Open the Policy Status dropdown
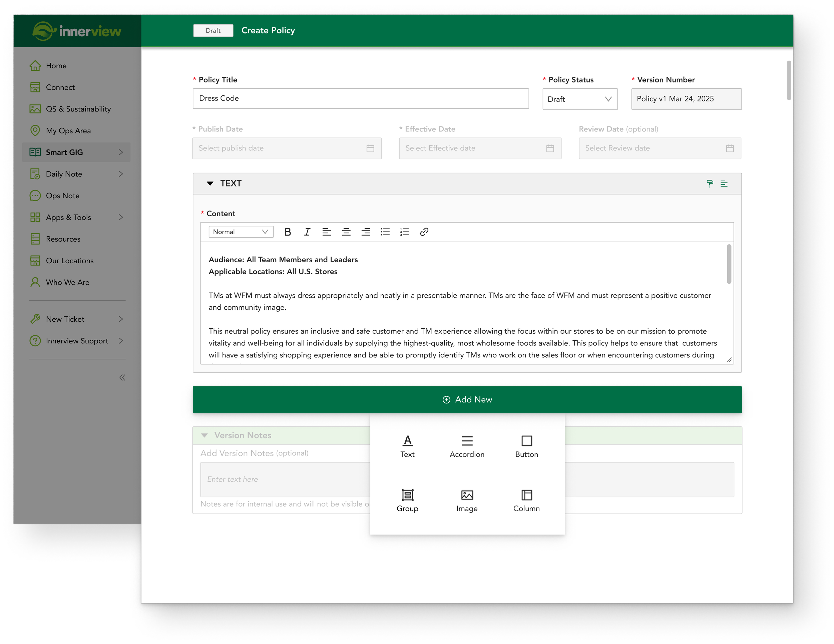 tap(580, 99)
